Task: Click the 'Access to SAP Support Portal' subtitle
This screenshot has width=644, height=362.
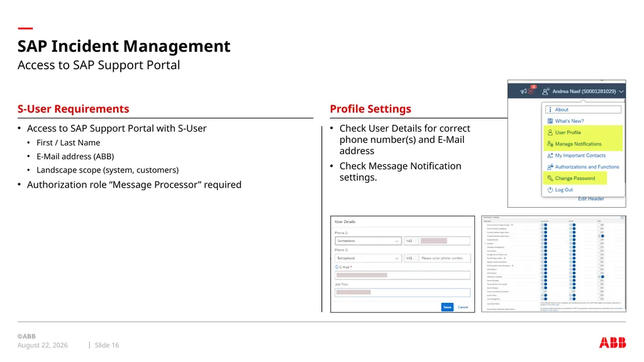Action: (x=99, y=65)
